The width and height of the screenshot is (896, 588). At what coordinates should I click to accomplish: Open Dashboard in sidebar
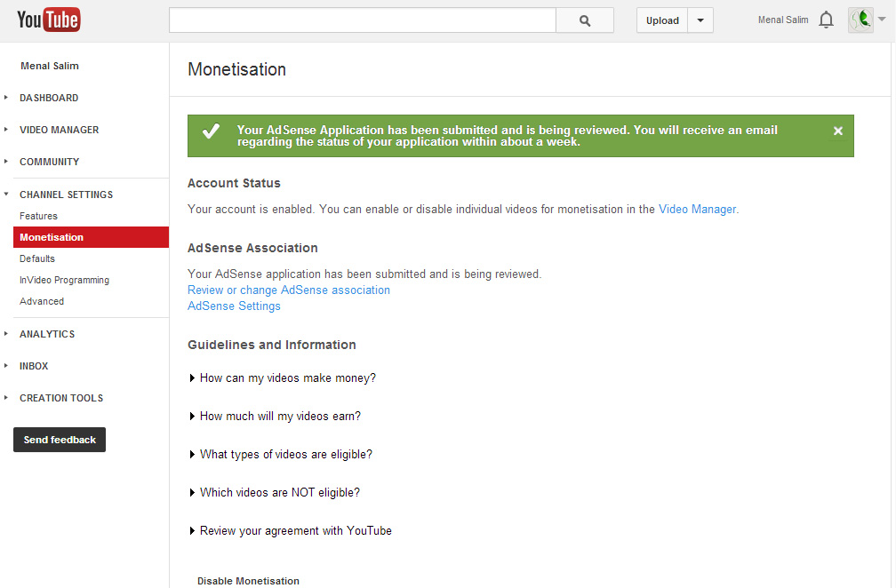tap(49, 98)
